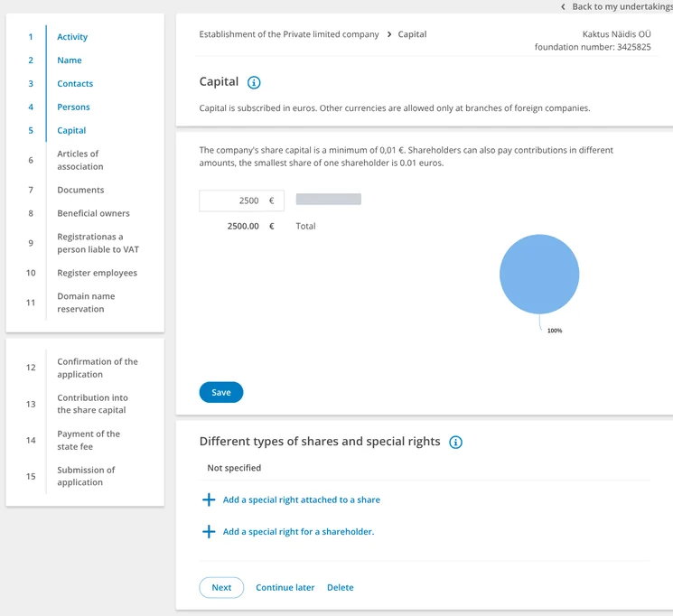Click the share capital amount field showing 2500
Image resolution: width=673 pixels, height=616 pixels.
[241, 201]
